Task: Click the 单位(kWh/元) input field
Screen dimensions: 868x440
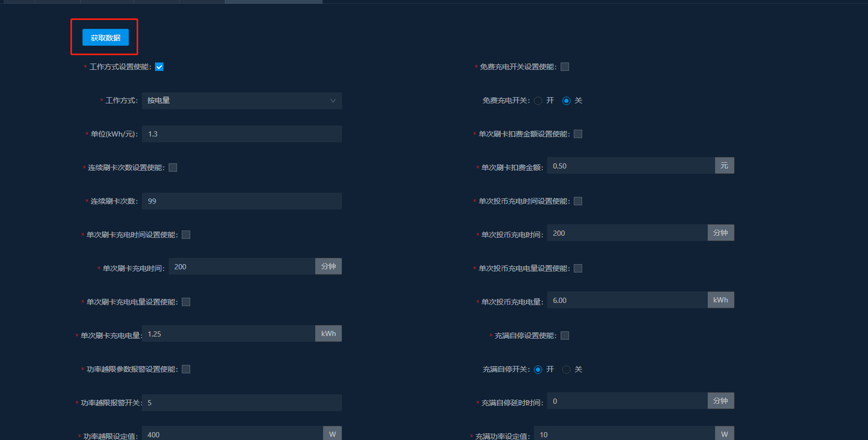Action: (x=241, y=134)
